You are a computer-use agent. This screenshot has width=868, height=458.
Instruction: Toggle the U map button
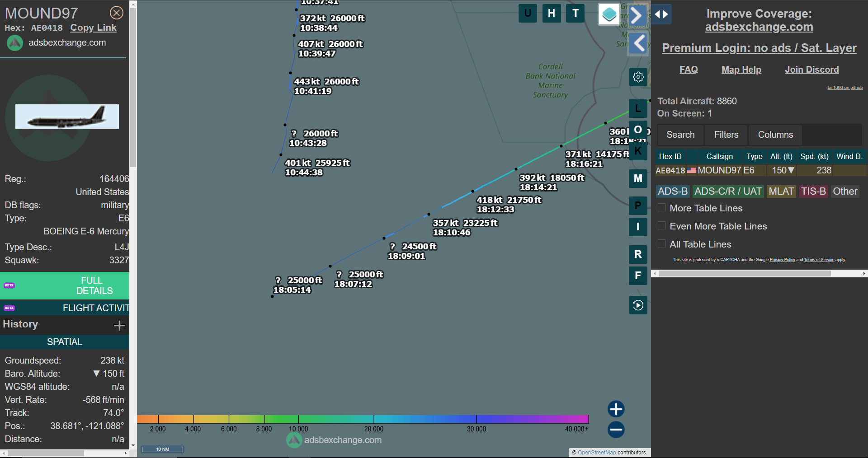coord(528,13)
